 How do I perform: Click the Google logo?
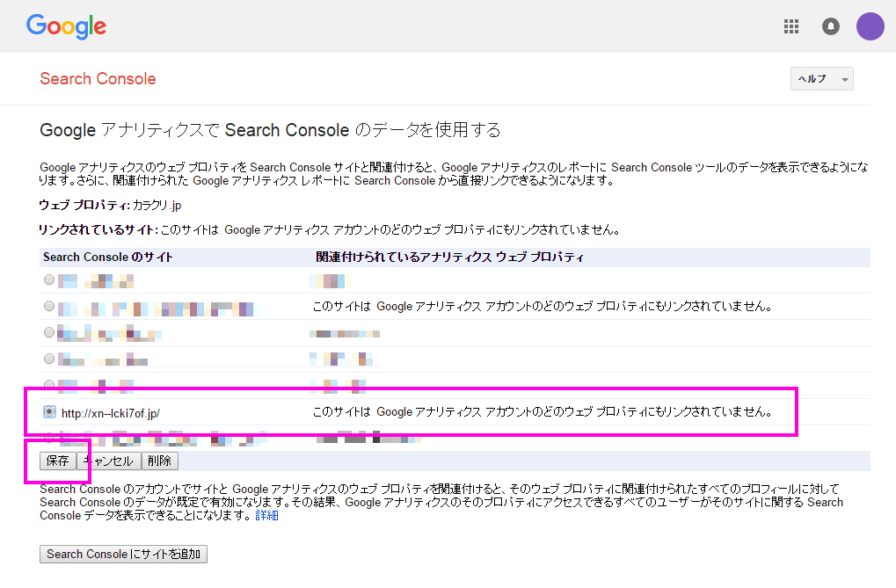coord(66,26)
